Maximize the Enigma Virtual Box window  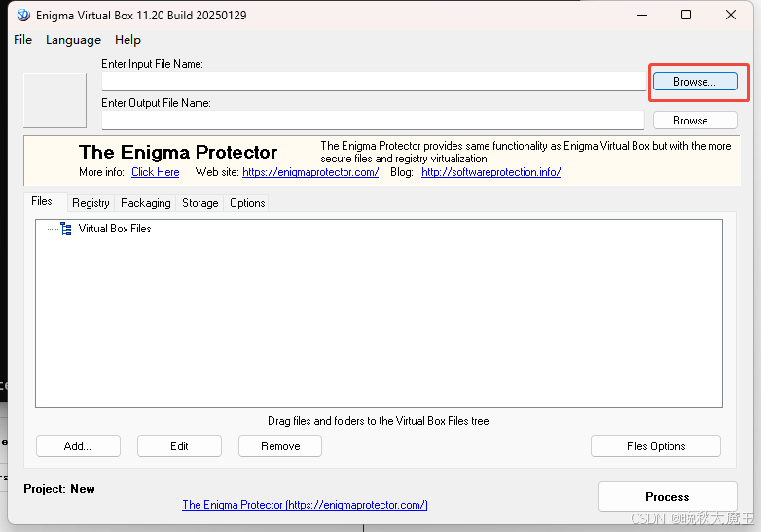[x=686, y=15]
